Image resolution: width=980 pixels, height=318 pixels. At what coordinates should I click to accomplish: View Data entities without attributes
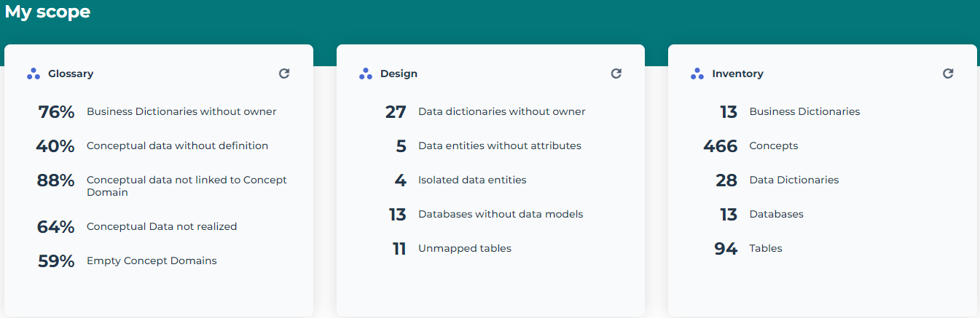point(499,146)
